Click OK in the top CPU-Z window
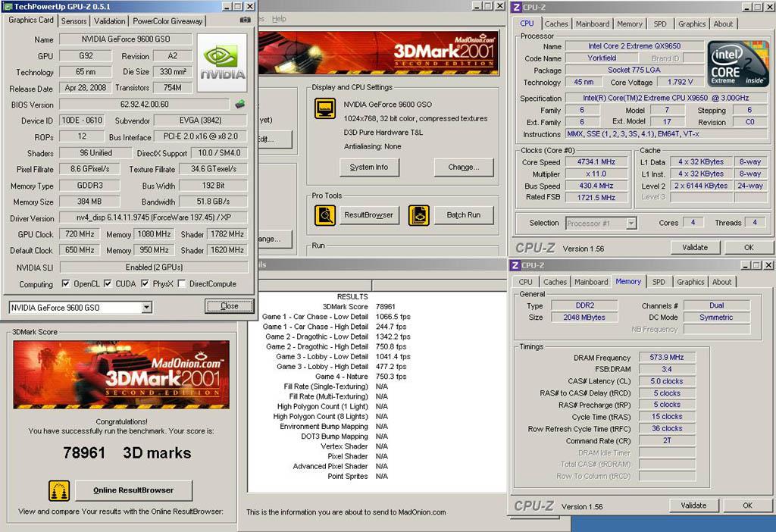Screen dimensions: 776x532 [749, 248]
